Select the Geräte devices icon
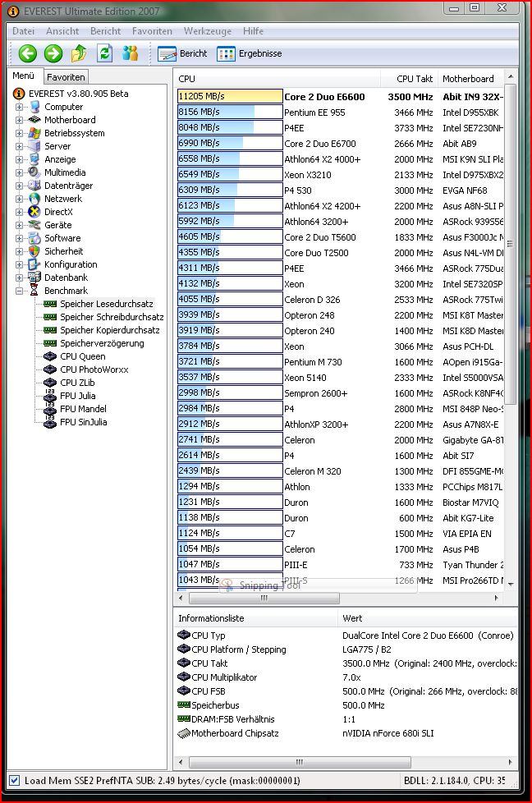This screenshot has width=532, height=803. (x=34, y=225)
